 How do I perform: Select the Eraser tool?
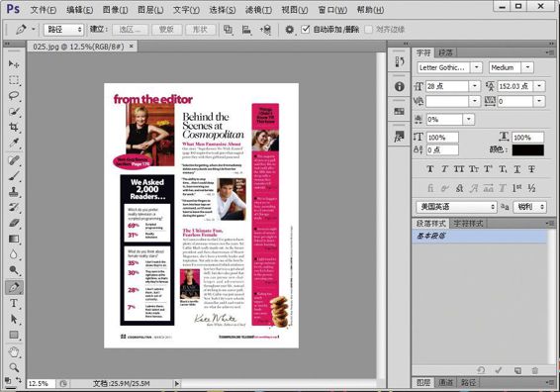(14, 223)
